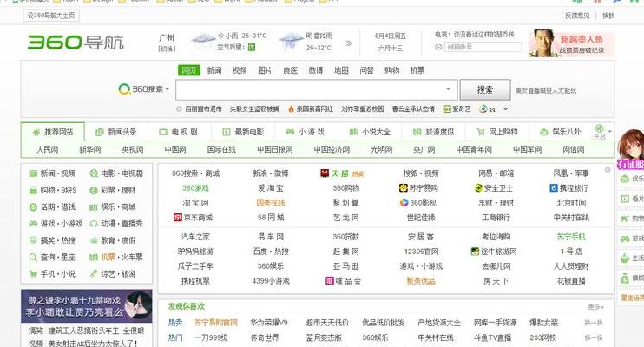Image resolution: width=644 pixels, height=347 pixels.
Task: Click the 换肤 link
Action: point(608,16)
